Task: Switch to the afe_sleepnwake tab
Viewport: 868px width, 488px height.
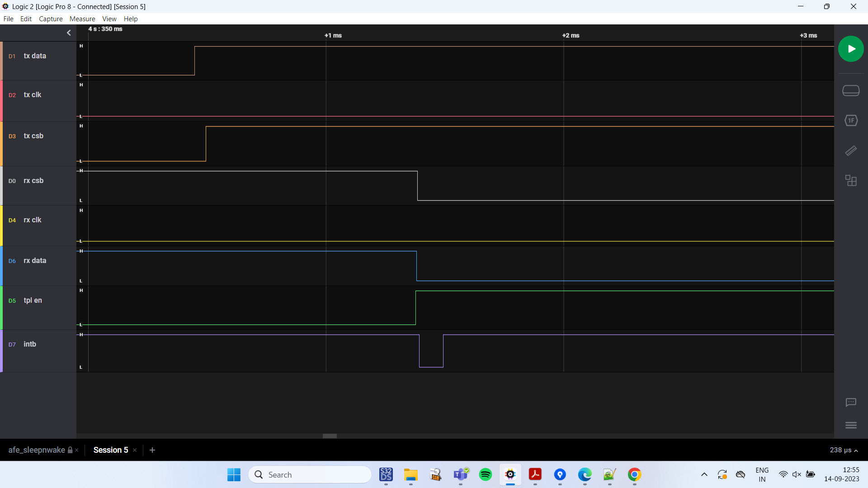Action: tap(37, 450)
